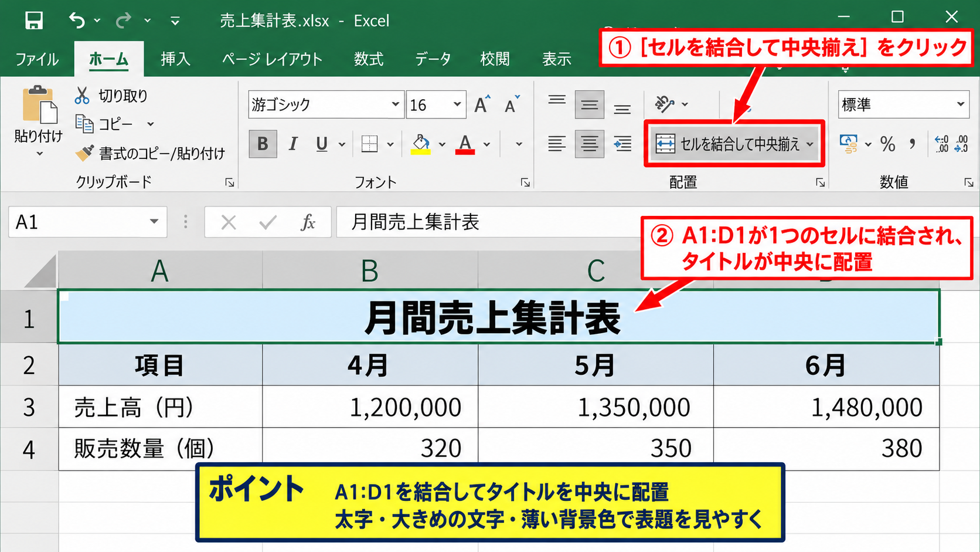Apply the red font color A
The height and width of the screenshot is (552, 980).
(465, 144)
